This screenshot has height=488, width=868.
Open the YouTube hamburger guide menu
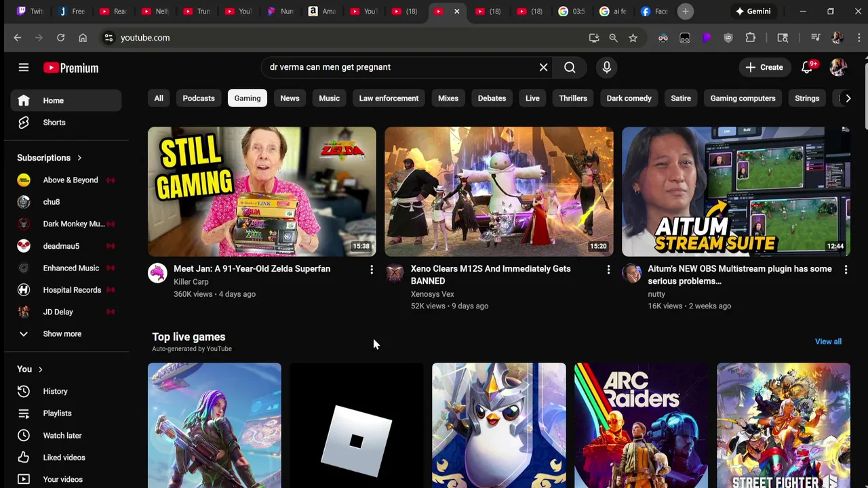pos(24,67)
